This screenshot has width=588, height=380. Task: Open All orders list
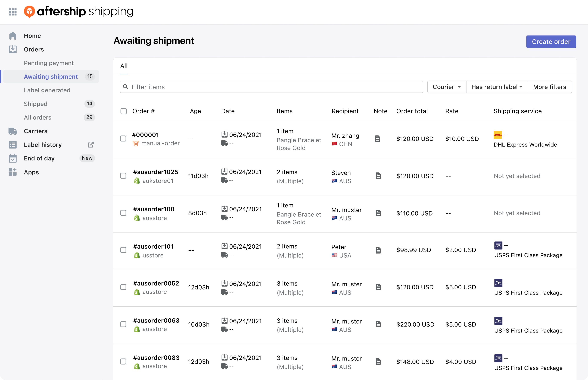click(37, 118)
